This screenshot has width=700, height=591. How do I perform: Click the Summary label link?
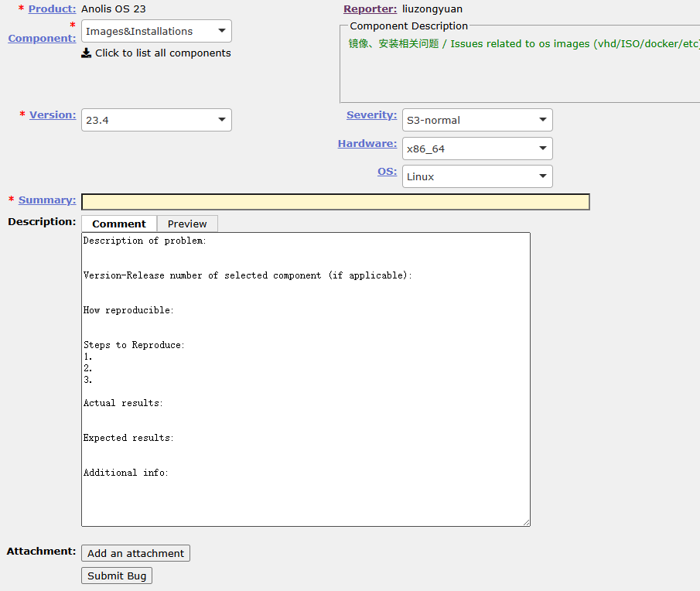pos(47,200)
